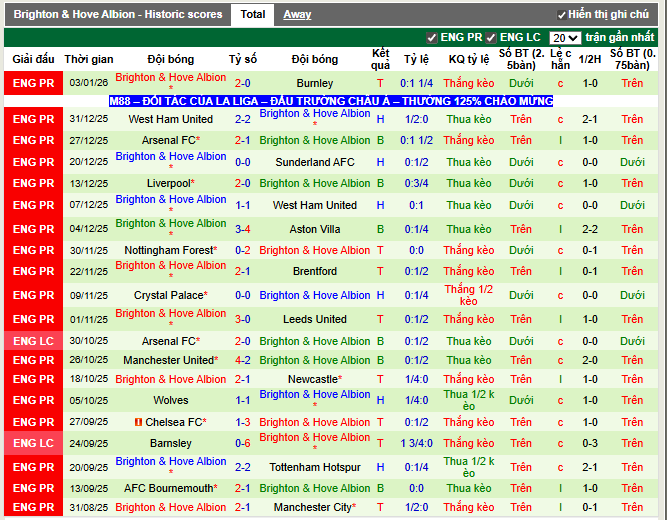Click the Thắng 1/2 kèo result cell
This screenshot has width=667, height=520.
469,295
